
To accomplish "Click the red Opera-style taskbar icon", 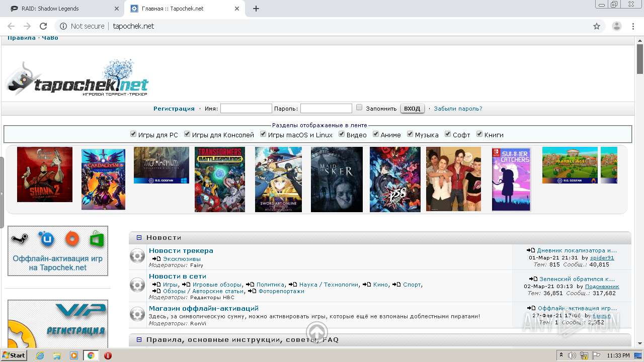I will [108, 355].
